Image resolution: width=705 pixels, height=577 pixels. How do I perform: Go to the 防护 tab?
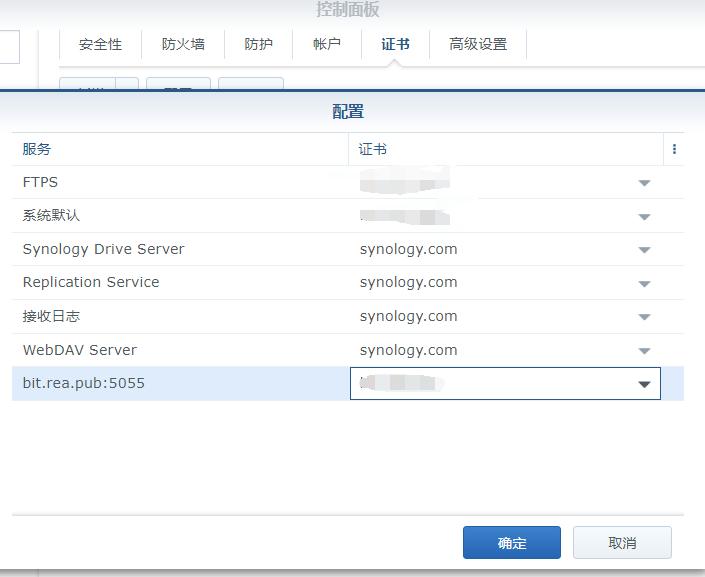click(x=258, y=44)
